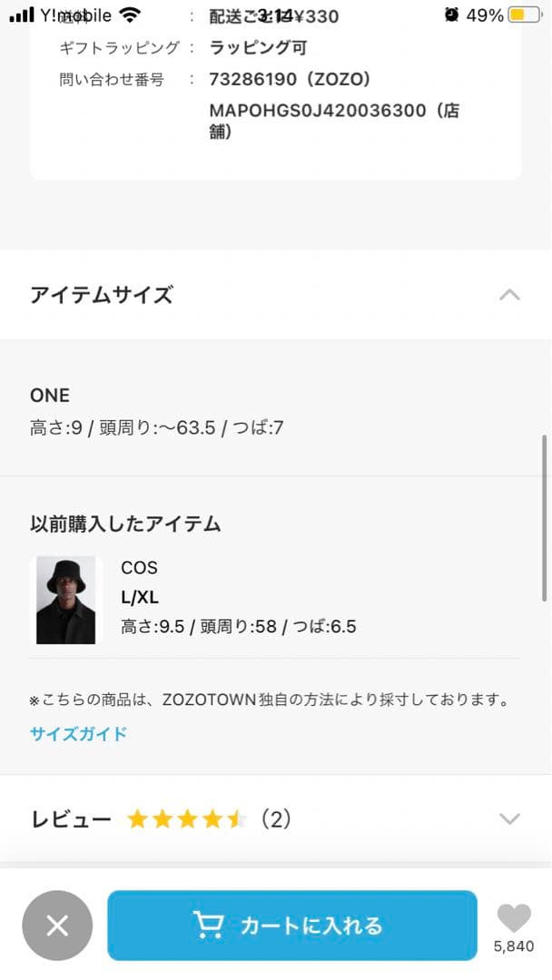Tap the page scrollbar indicator

tap(545, 517)
